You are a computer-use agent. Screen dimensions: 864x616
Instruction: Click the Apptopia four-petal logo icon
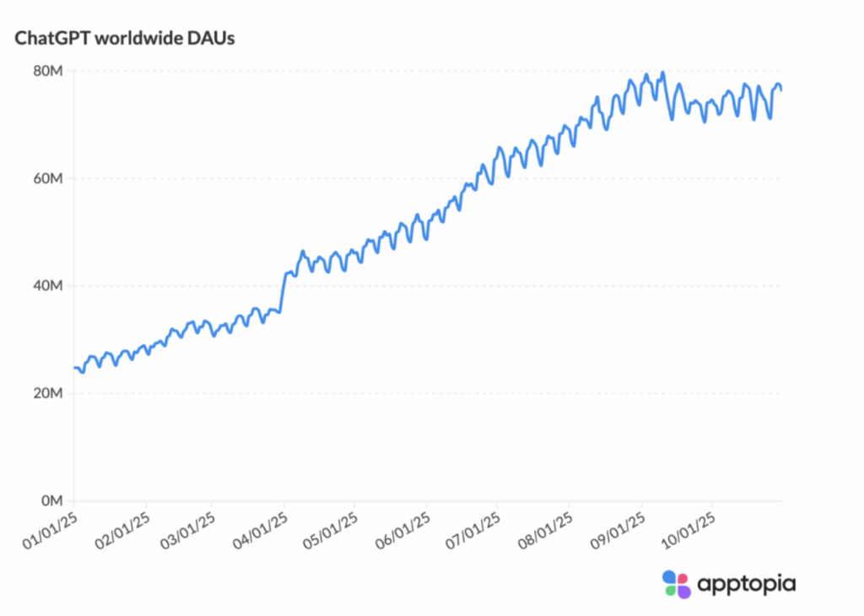tap(677, 584)
